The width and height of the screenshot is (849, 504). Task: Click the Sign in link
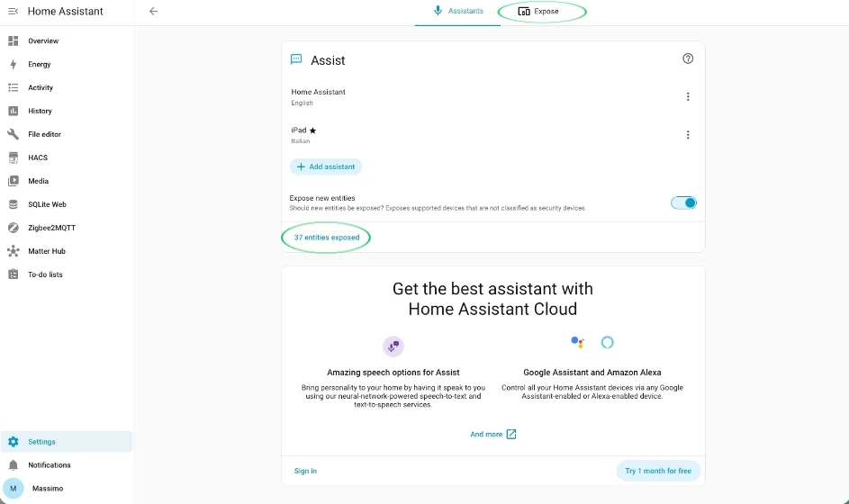pos(305,471)
